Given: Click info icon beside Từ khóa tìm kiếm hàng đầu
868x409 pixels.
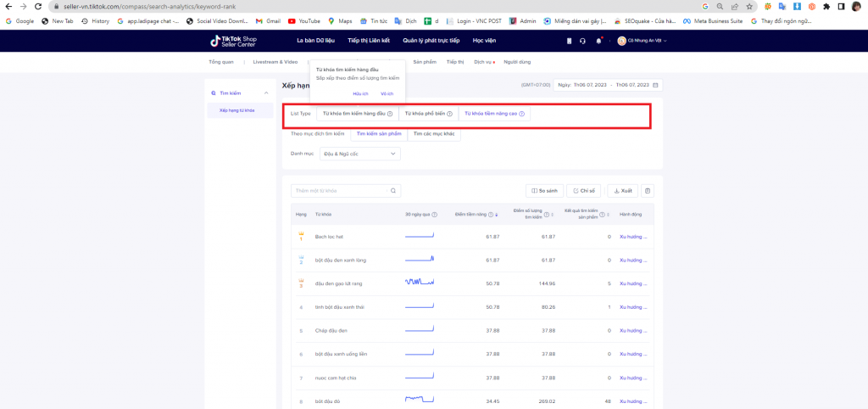Looking at the screenshot, I should [390, 114].
